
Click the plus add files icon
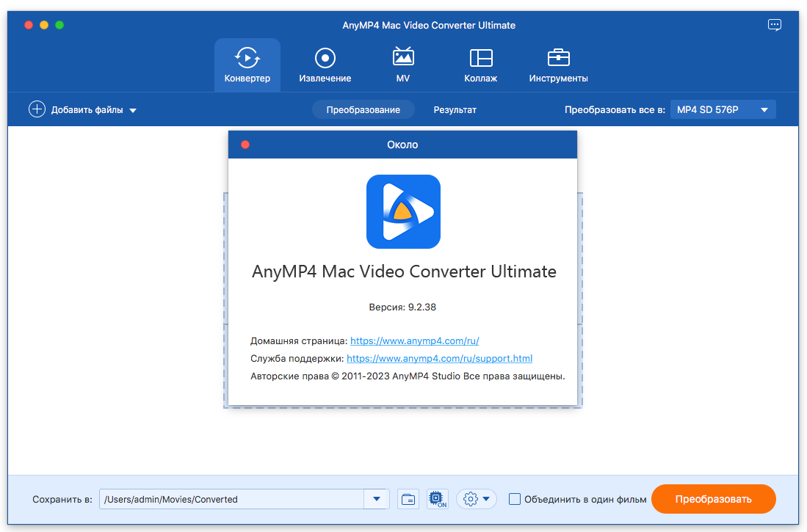pyautogui.click(x=37, y=109)
